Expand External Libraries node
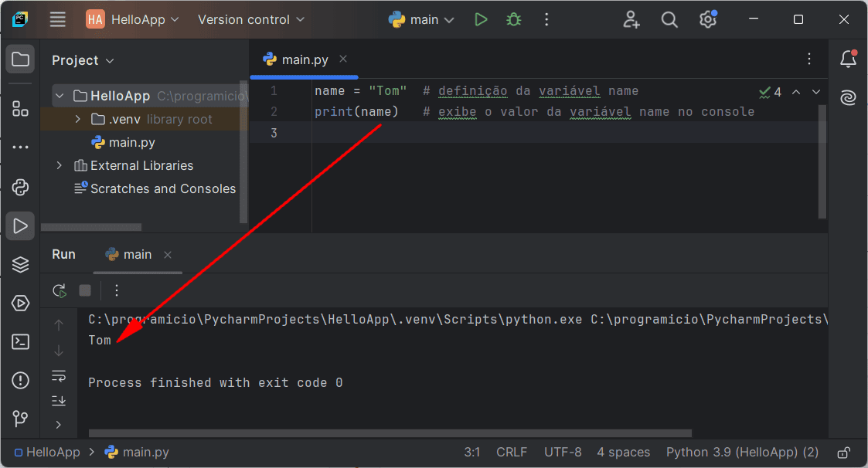 [60, 165]
